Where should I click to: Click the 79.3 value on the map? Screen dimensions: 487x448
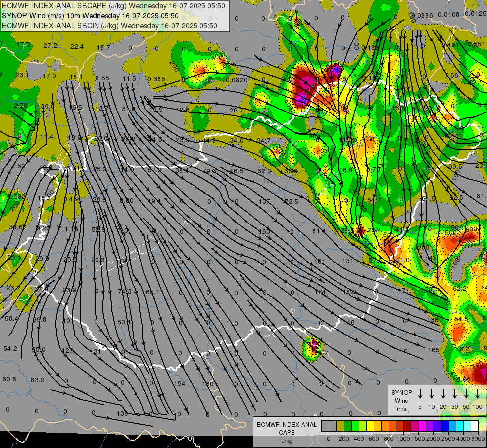(x=209, y=171)
